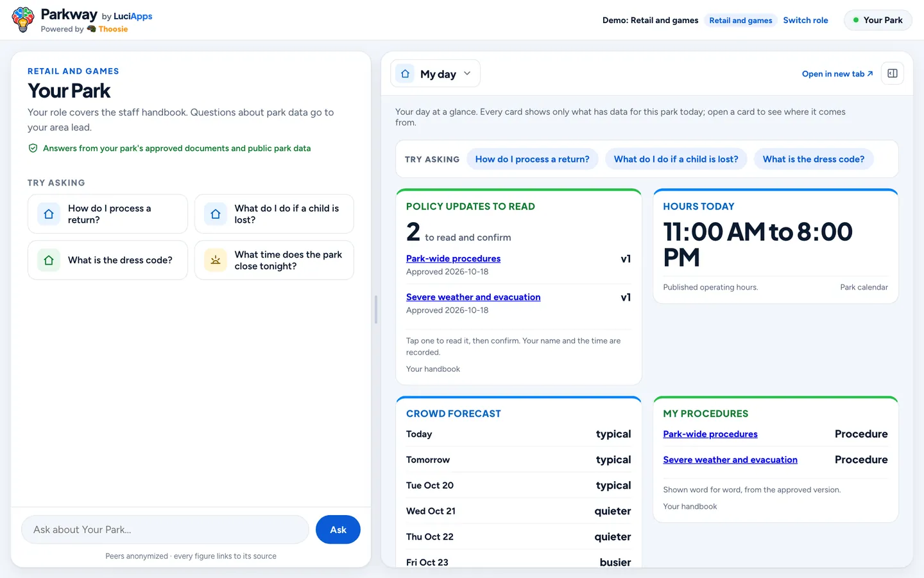
Task: Click the sunset icon for park closing
Action: tap(216, 260)
